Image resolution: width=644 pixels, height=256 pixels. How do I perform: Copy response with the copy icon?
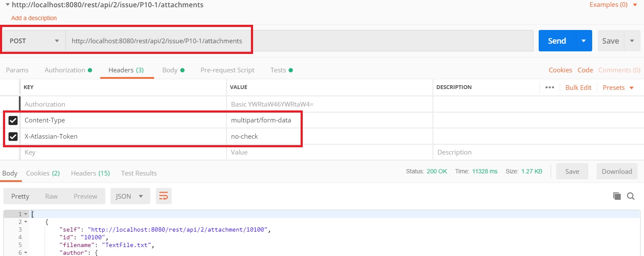point(617,196)
